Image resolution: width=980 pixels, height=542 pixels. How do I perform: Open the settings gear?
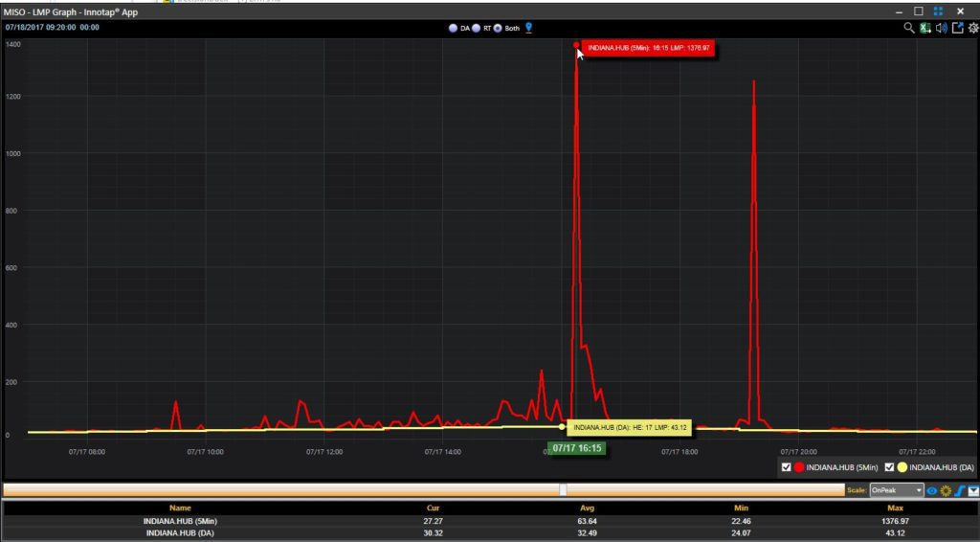point(973,28)
